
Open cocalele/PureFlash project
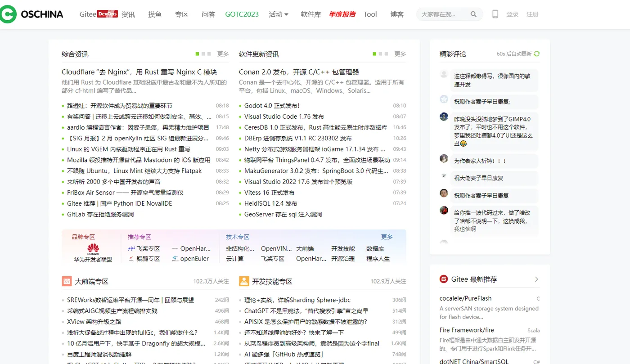(465, 298)
